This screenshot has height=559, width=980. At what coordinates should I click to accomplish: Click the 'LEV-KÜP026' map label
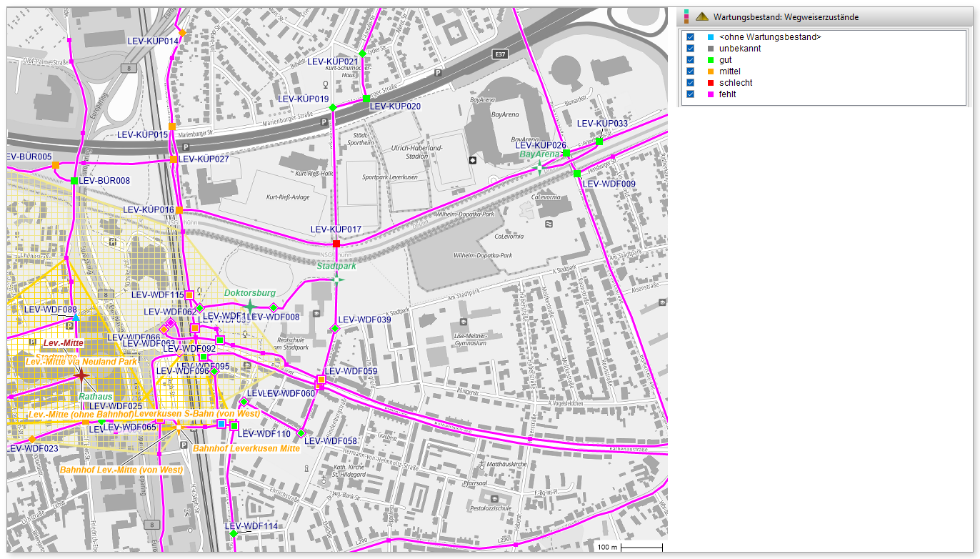click(541, 145)
